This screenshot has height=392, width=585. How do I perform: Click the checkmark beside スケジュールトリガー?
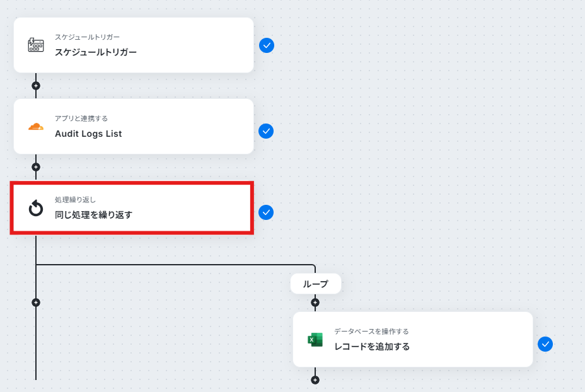267,45
